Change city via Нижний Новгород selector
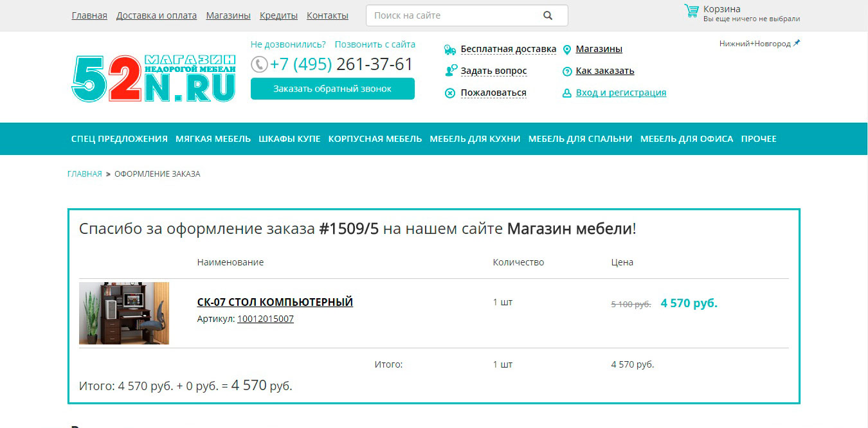The height and width of the screenshot is (428, 868). point(759,44)
